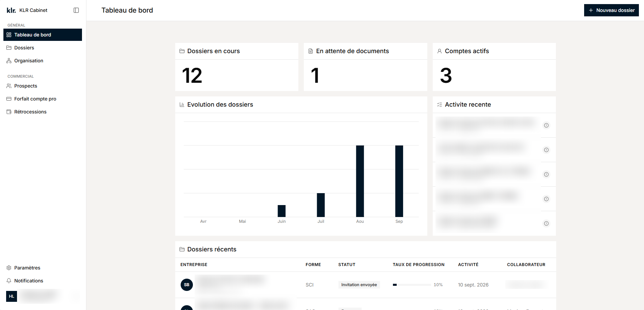Open the Prospects section
Image resolution: width=644 pixels, height=310 pixels.
[43, 86]
